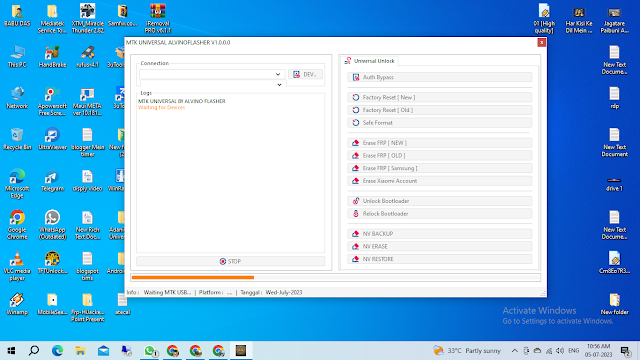Launch HandBrake from desktop
640x360 pixels.
point(52,57)
